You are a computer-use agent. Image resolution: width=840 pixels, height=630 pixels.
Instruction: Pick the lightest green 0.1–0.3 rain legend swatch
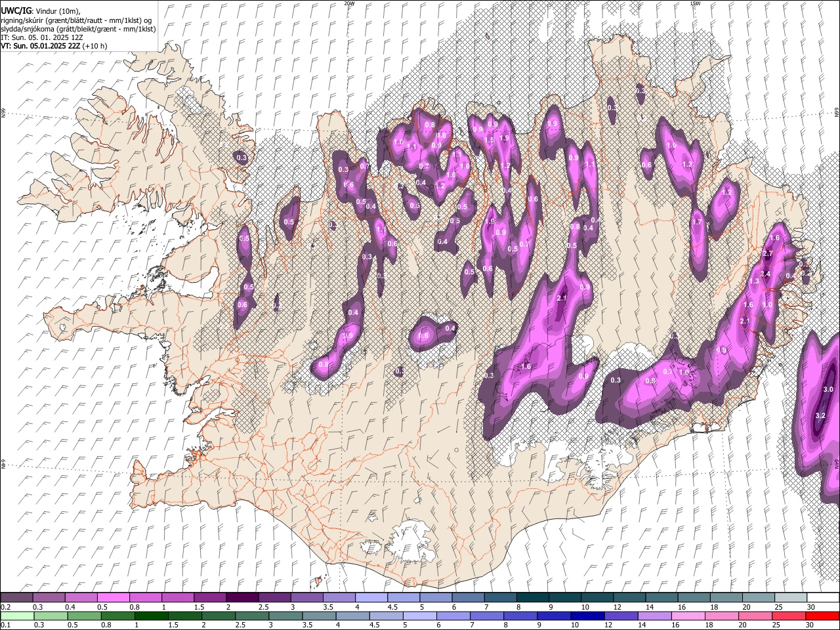pos(17,616)
